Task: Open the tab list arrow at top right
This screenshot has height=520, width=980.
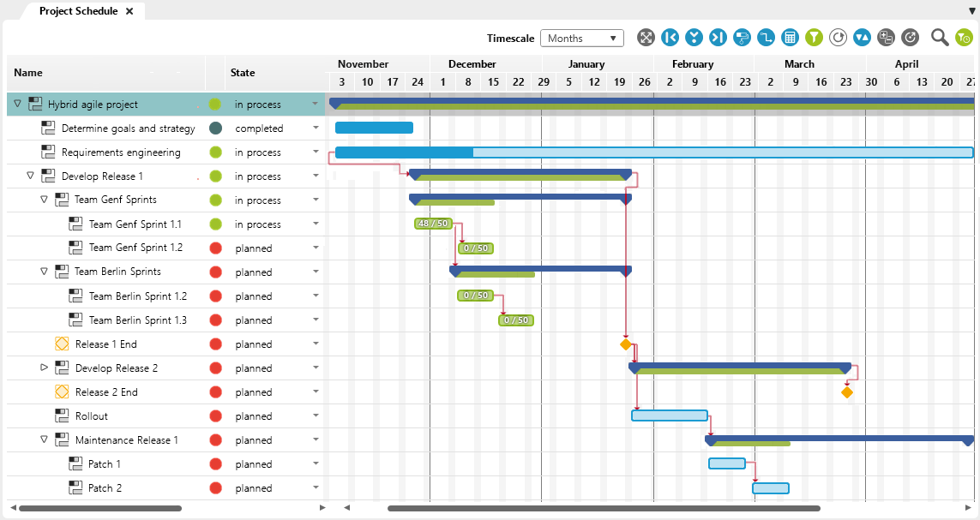Action: pos(972,11)
